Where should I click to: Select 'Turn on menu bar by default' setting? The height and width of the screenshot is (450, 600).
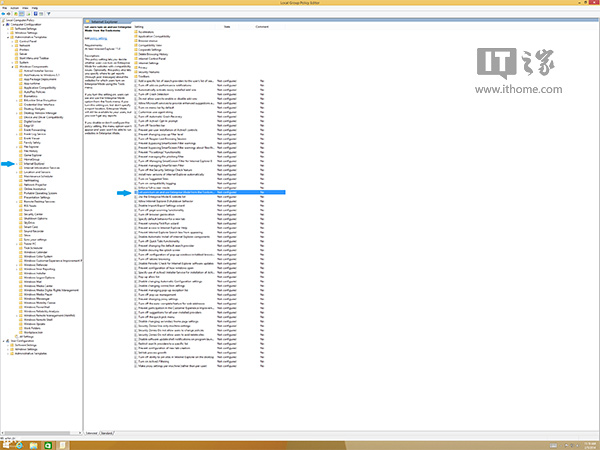pyautogui.click(x=156, y=108)
